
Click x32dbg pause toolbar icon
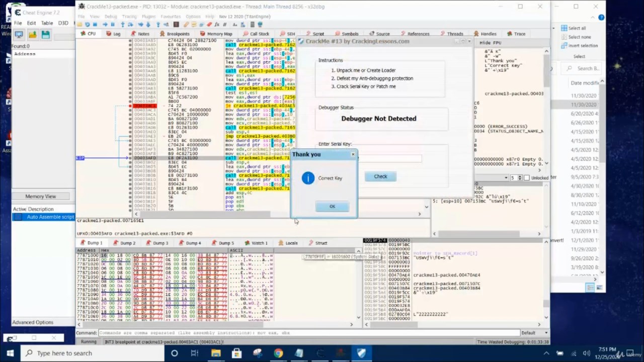point(112,25)
